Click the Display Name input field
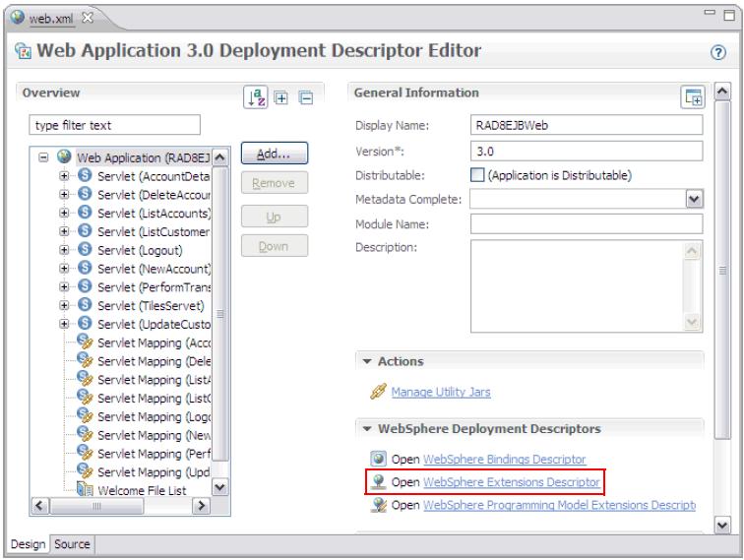This screenshot has height=560, width=744. [x=587, y=125]
